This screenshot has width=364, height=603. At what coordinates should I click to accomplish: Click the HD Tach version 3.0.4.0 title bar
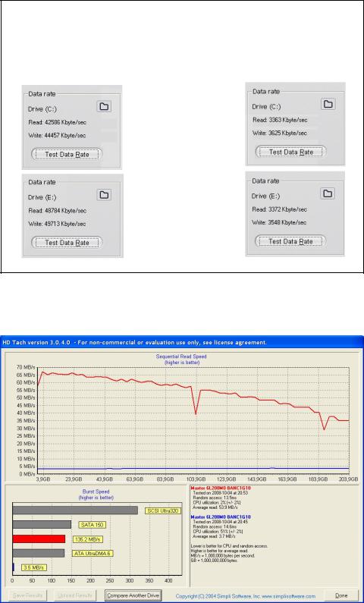click(x=182, y=342)
